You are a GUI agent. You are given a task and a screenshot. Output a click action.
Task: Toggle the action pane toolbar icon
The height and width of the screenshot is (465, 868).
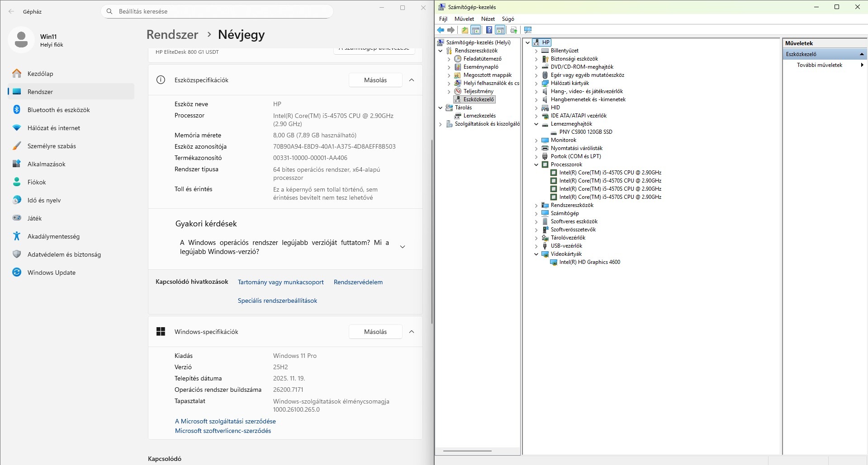[x=500, y=30]
